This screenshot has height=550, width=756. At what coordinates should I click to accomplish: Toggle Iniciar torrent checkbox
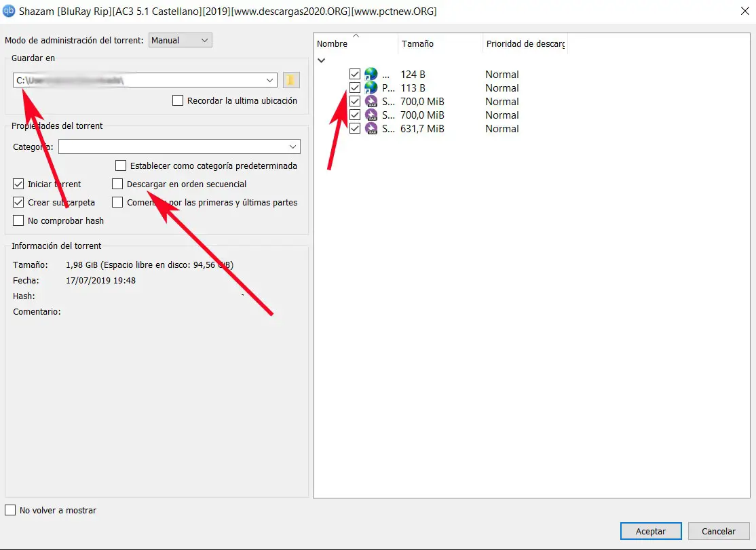[18, 184]
